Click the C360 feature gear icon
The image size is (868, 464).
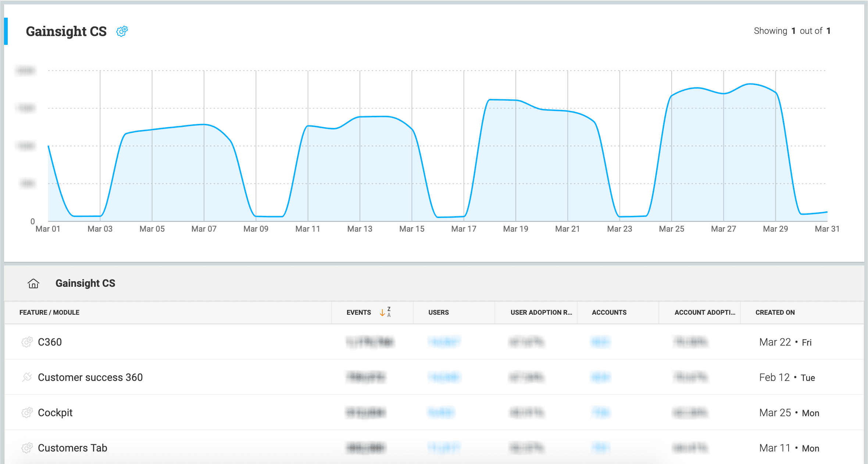click(27, 342)
